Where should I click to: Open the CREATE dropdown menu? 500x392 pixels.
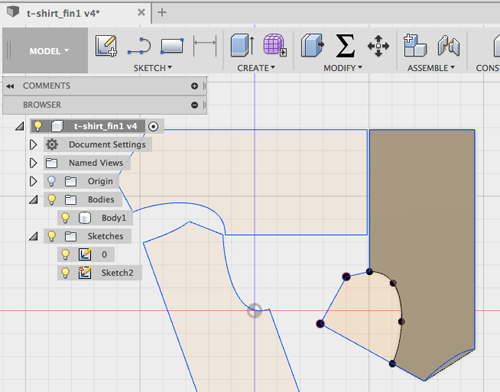point(256,68)
